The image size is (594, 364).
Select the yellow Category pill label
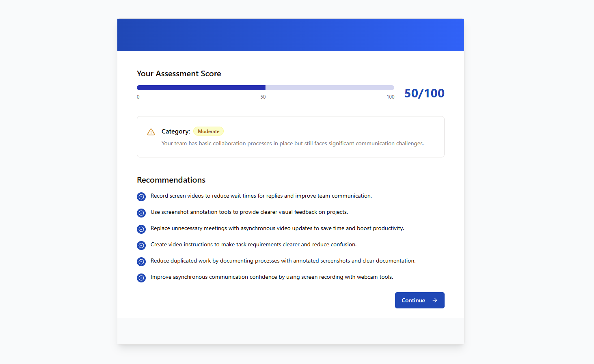(x=208, y=131)
